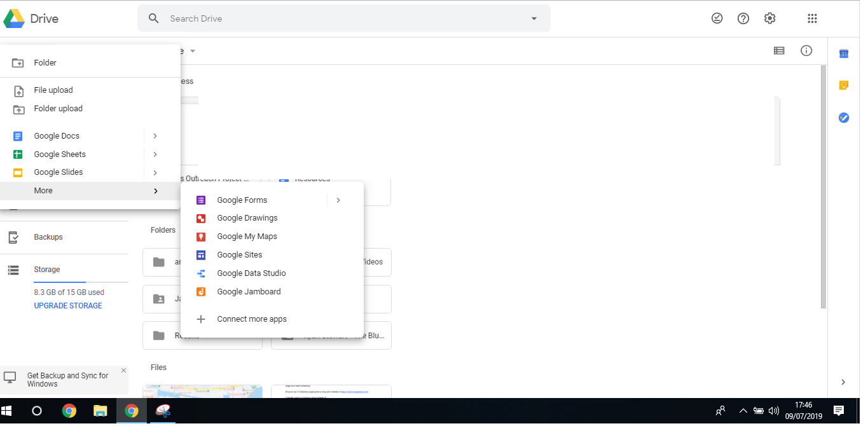Expand the Google Docs submenu arrow
Image resolution: width=868 pixels, height=426 pixels.
coord(155,136)
